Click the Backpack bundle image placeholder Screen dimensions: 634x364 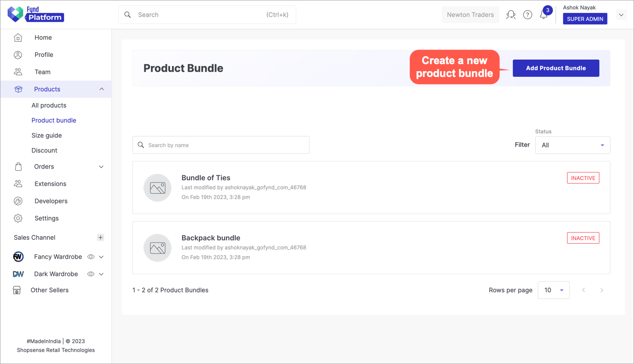tap(158, 248)
